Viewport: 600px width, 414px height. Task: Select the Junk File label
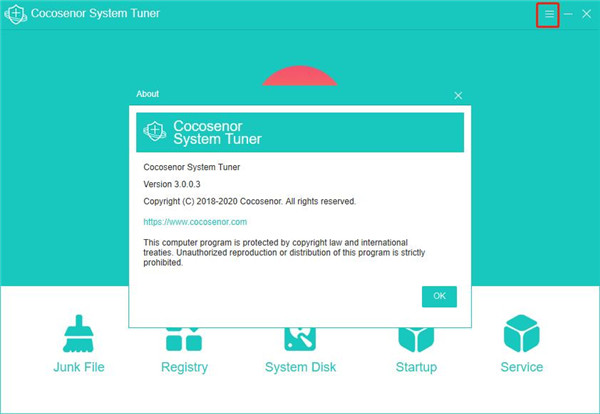point(79,367)
